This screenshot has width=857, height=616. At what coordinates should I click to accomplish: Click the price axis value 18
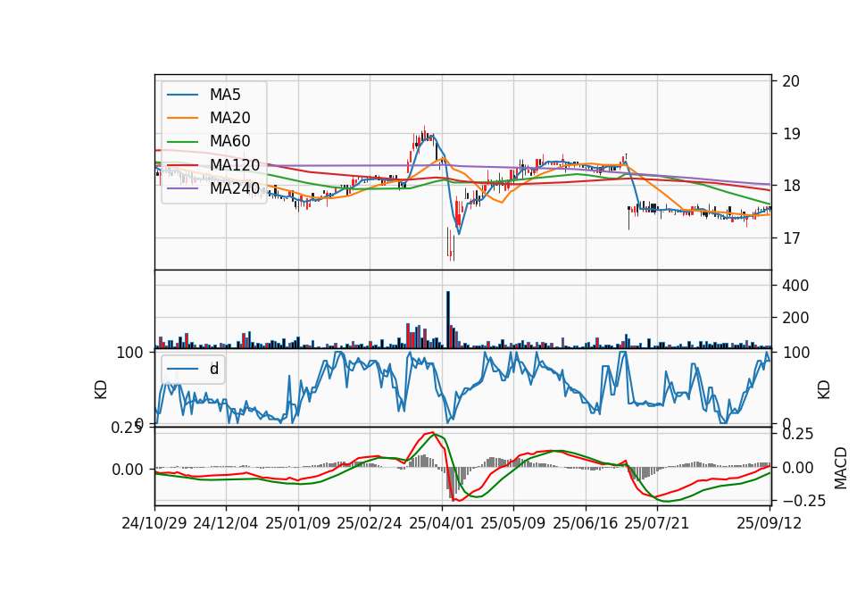791,186
